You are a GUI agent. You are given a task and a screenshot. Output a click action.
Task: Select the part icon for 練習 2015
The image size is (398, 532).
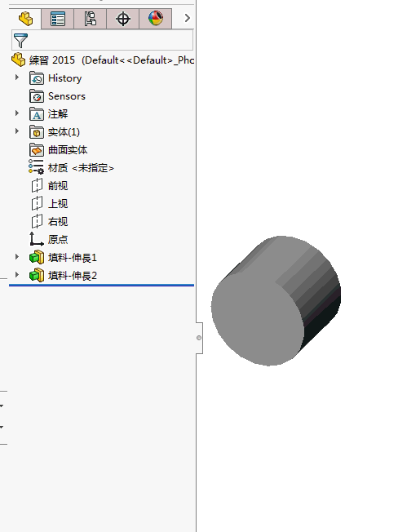click(18, 60)
